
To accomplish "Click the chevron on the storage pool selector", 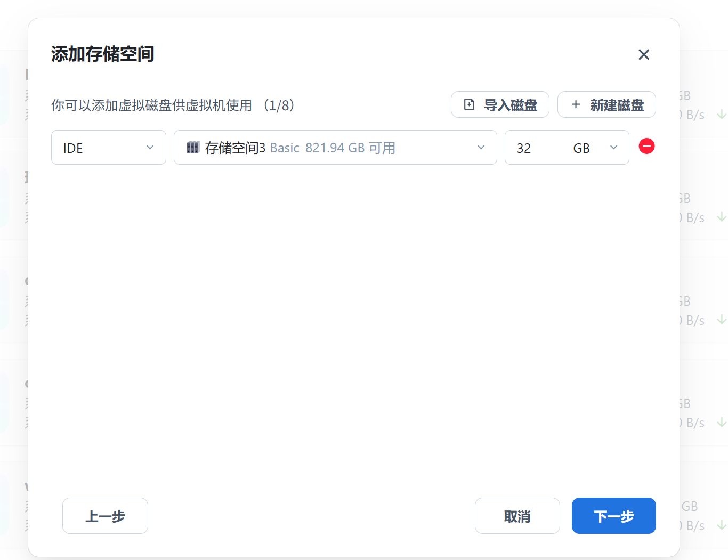I will tap(481, 148).
